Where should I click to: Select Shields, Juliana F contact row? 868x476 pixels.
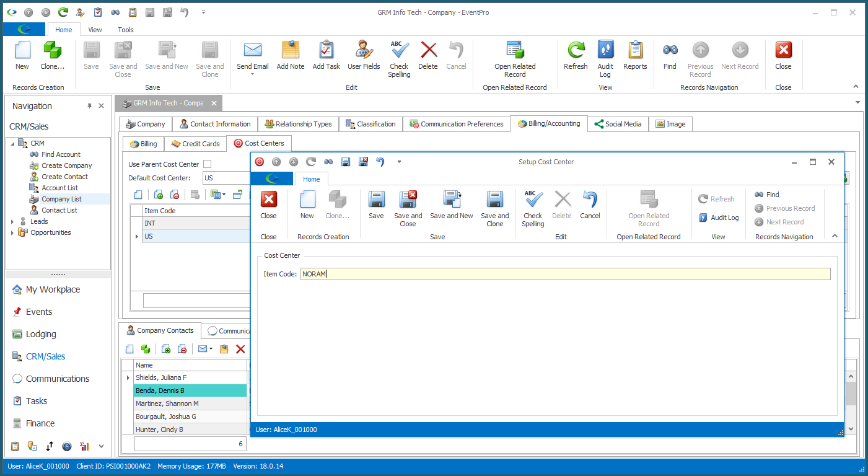pos(190,377)
